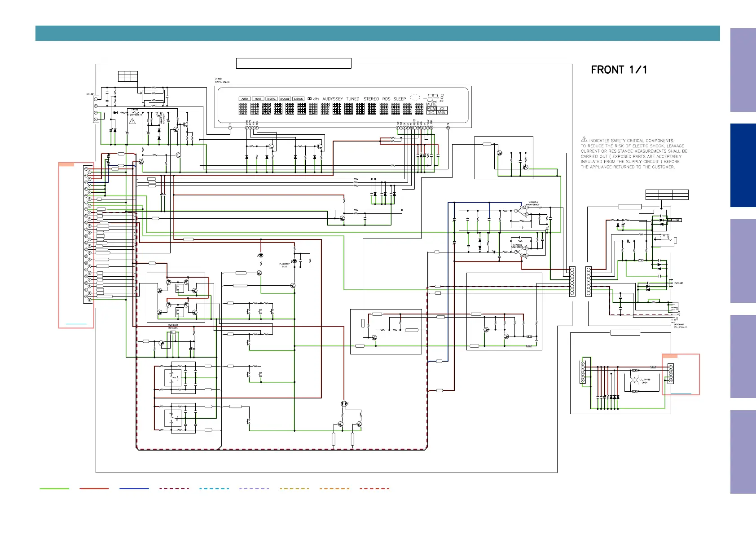Click the Z2 zone indicator box

point(442,108)
